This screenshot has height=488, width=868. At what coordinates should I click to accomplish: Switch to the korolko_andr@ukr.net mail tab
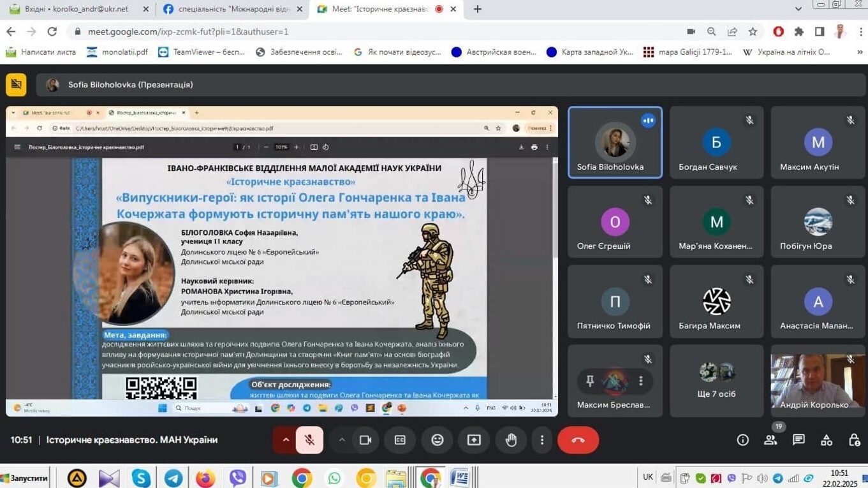(75, 9)
